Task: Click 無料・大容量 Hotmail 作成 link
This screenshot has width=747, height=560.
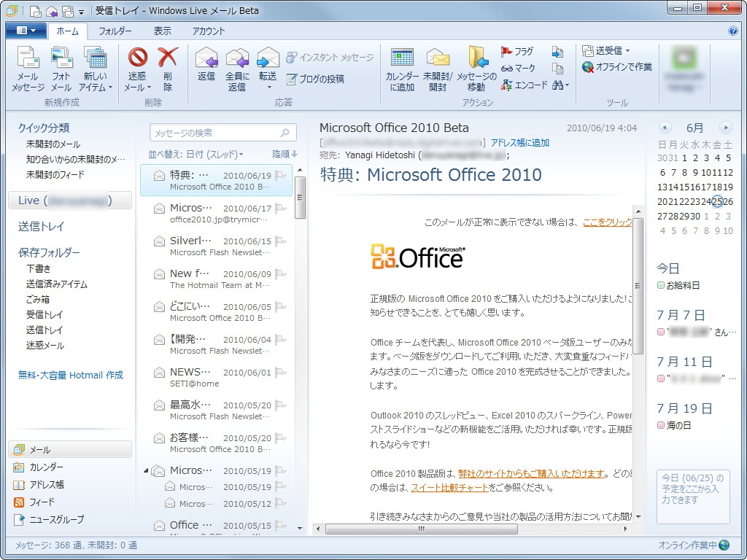Action: pyautogui.click(x=71, y=376)
